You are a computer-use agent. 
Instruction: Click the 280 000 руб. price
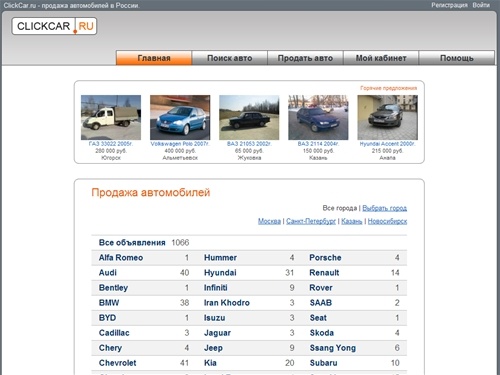tap(111, 151)
